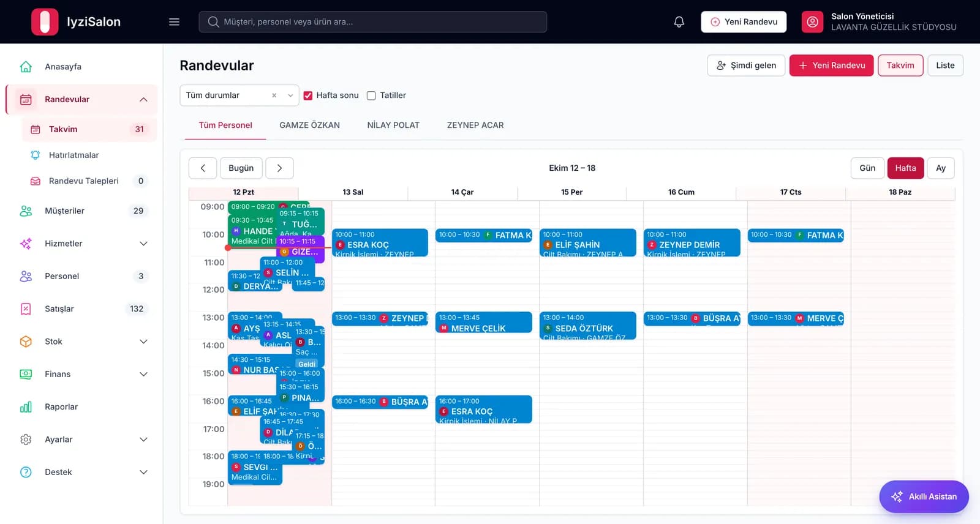Switch calendar to Ay view

coord(941,168)
